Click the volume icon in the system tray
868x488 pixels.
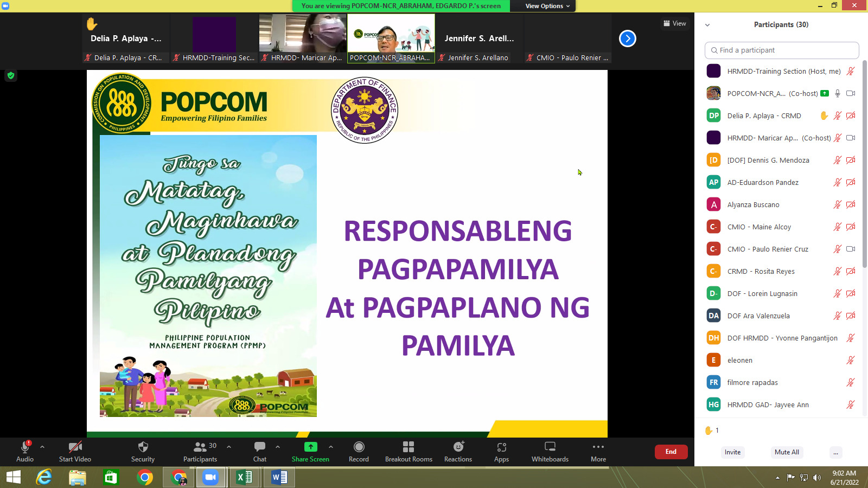(817, 478)
